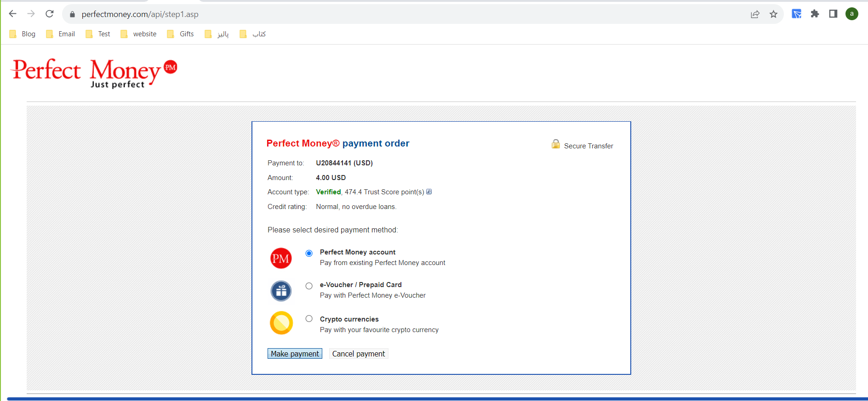This screenshot has height=401, width=868.
Task: Click the yellow crypto coin icon
Action: [281, 323]
